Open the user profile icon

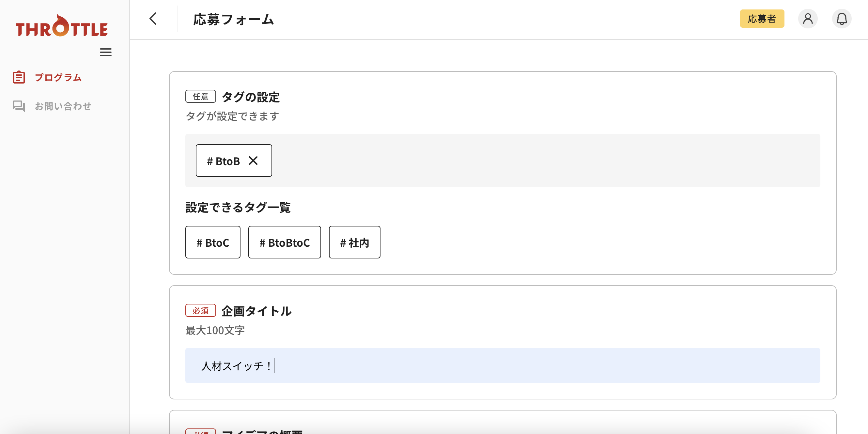pyautogui.click(x=808, y=19)
